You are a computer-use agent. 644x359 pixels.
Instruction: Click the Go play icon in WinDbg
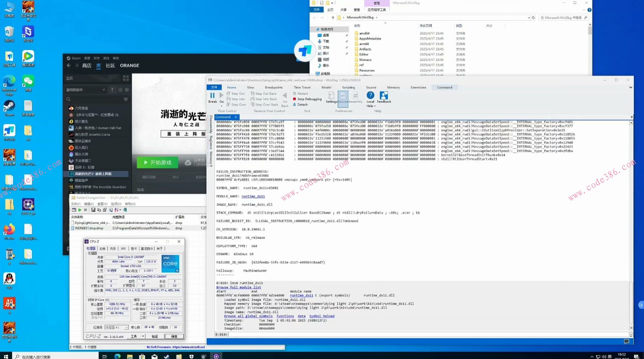(x=221, y=95)
